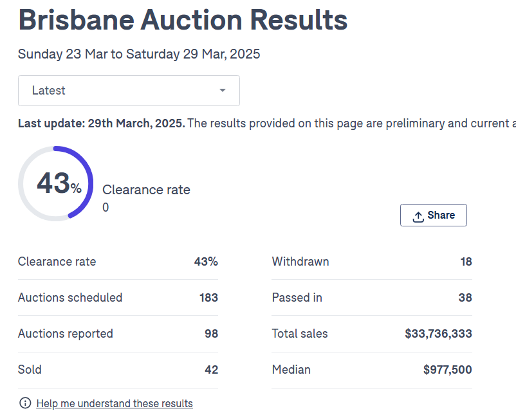This screenshot has height=420, width=516.
Task: Click the upload arrow icon in Share
Action: pyautogui.click(x=418, y=216)
